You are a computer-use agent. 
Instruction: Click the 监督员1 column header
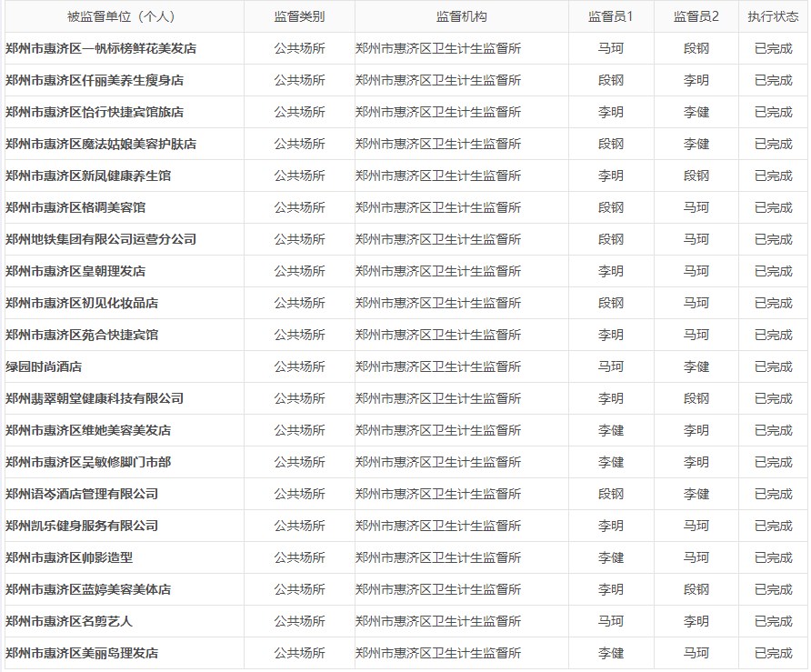click(611, 16)
